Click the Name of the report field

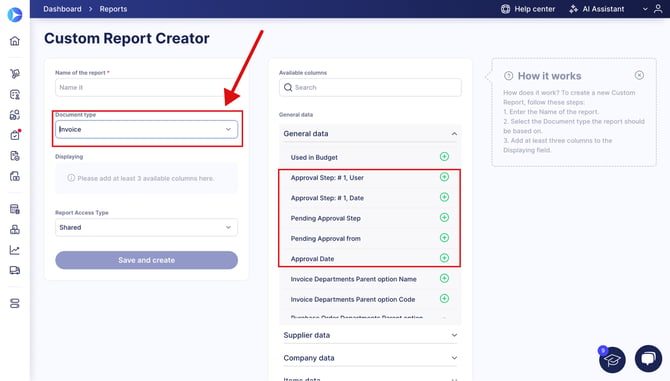(147, 88)
